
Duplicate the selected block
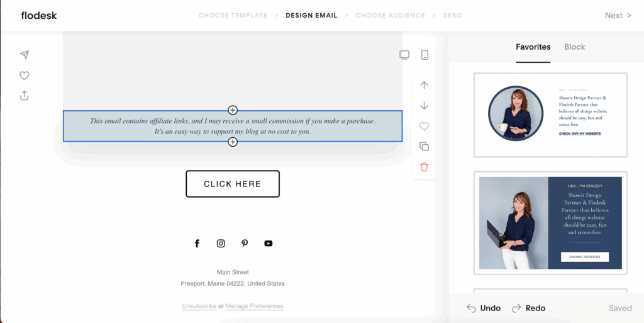click(x=424, y=147)
